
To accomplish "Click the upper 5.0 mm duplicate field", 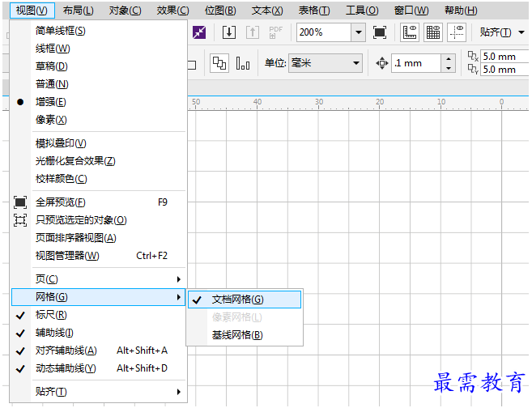I will point(504,57).
